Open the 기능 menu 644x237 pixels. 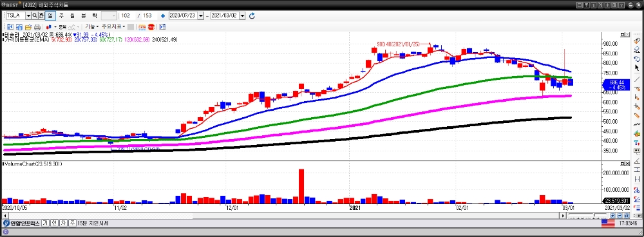[91, 26]
